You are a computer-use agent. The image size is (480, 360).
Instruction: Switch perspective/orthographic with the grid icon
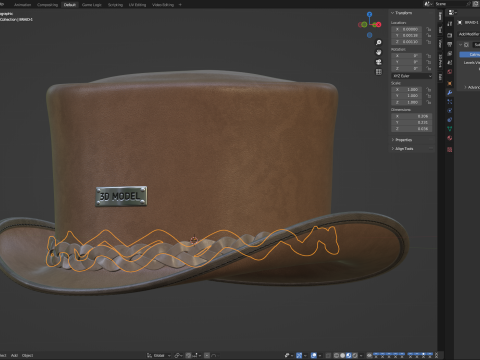click(x=379, y=72)
